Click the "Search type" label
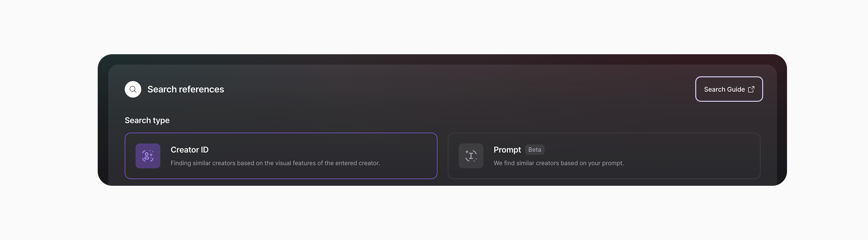 coord(147,120)
